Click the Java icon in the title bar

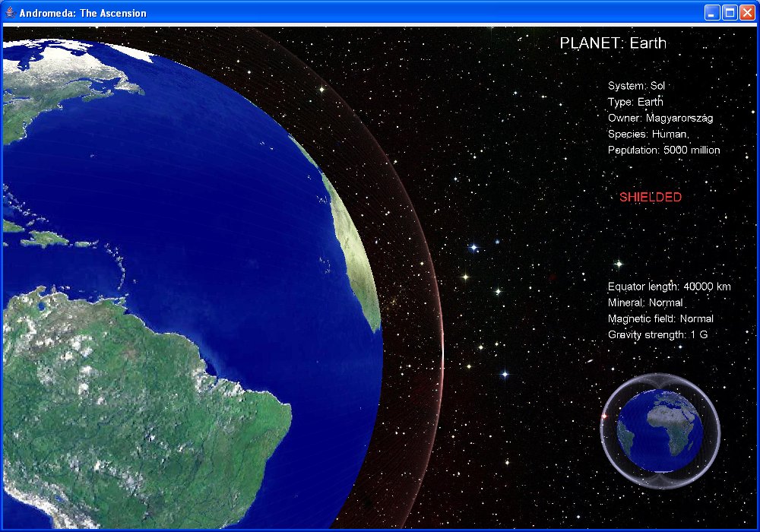[x=10, y=13]
